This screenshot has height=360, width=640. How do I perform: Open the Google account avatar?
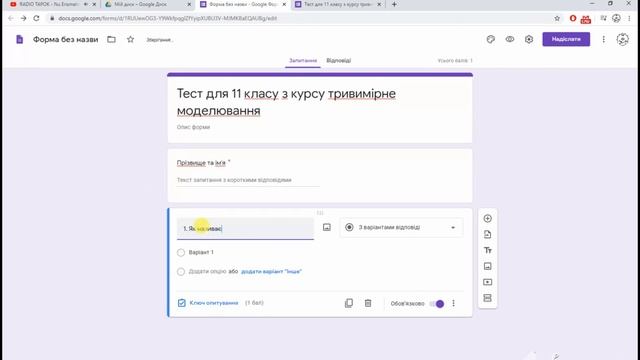[622, 39]
